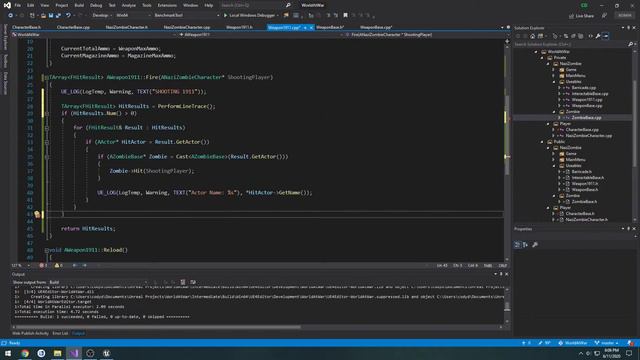Open the Extensions menu
This screenshot has width=640, height=360.
point(167,5)
